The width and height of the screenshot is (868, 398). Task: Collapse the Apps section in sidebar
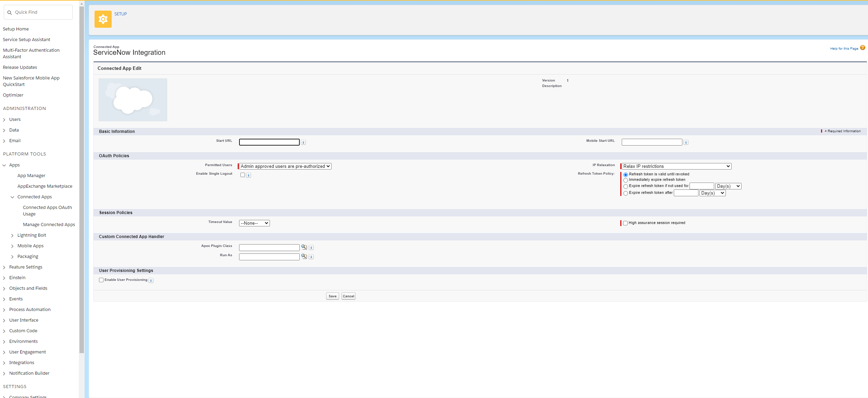tap(4, 165)
